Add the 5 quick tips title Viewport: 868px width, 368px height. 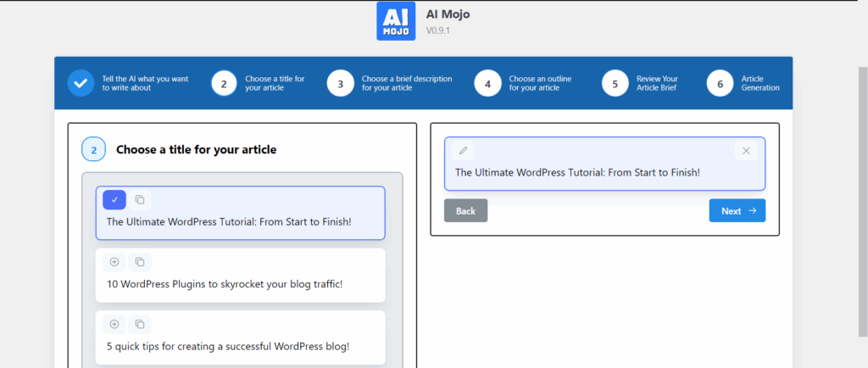click(x=114, y=324)
